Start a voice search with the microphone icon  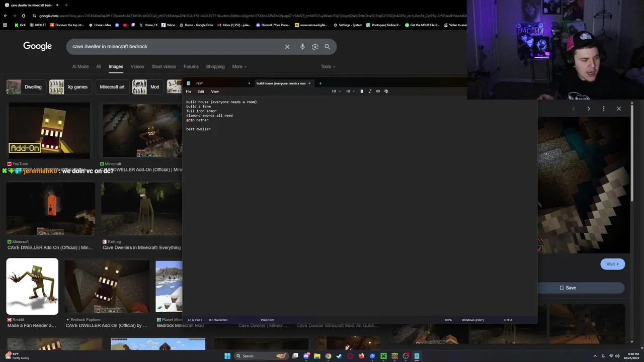click(302, 47)
